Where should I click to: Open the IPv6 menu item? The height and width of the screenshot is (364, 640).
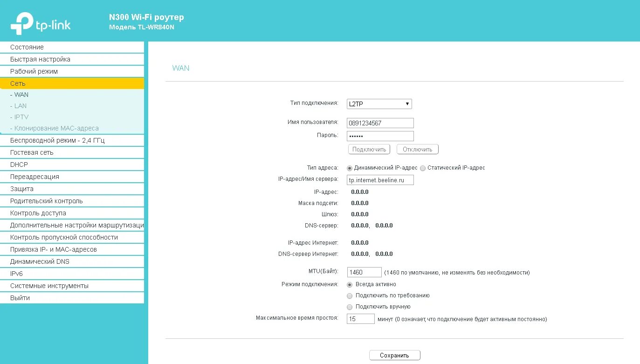(72, 274)
